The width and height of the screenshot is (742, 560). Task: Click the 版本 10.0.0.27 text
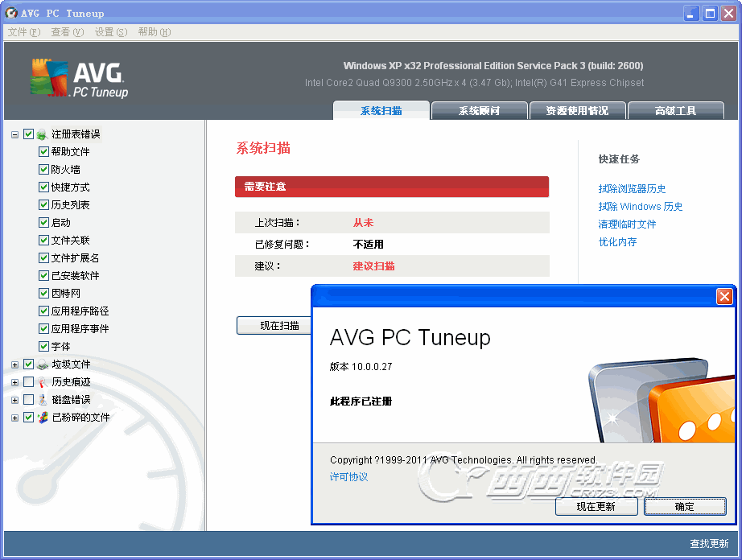tap(361, 367)
